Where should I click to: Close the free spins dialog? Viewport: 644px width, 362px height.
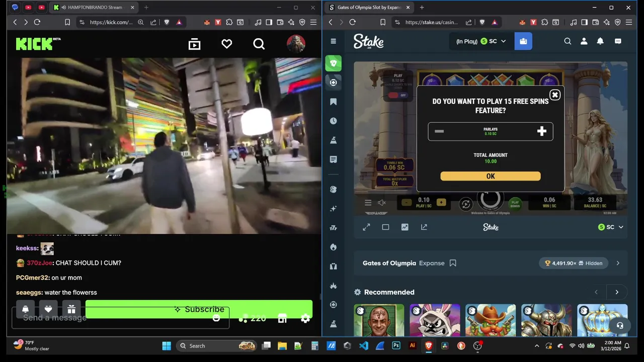coord(554,95)
